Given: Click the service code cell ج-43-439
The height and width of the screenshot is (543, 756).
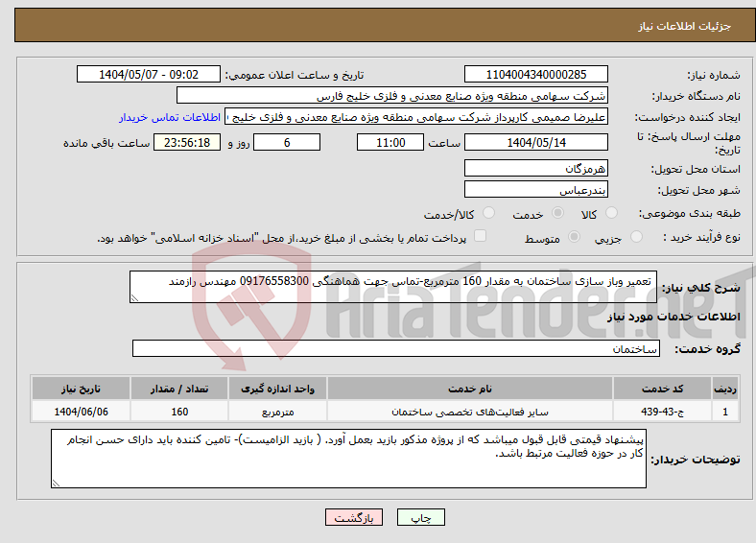Looking at the screenshot, I should pos(663,412).
